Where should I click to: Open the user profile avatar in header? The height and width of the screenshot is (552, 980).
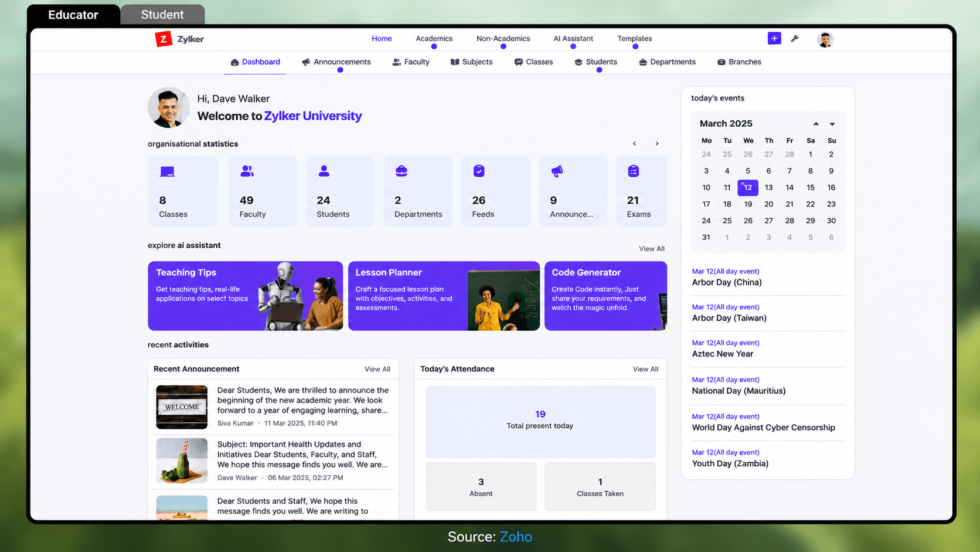[825, 39]
